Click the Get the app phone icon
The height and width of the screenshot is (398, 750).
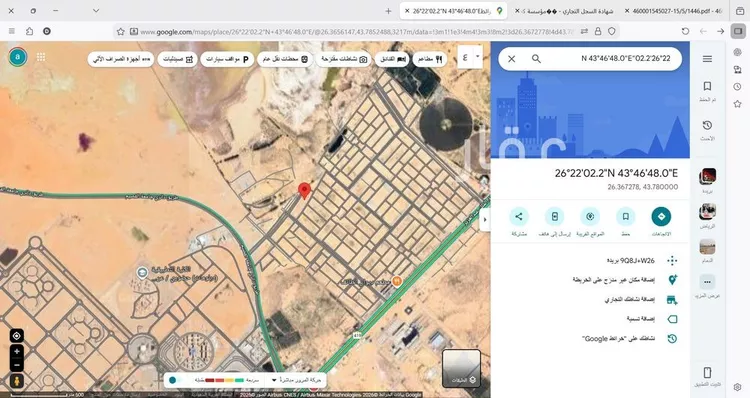[x=707, y=372]
